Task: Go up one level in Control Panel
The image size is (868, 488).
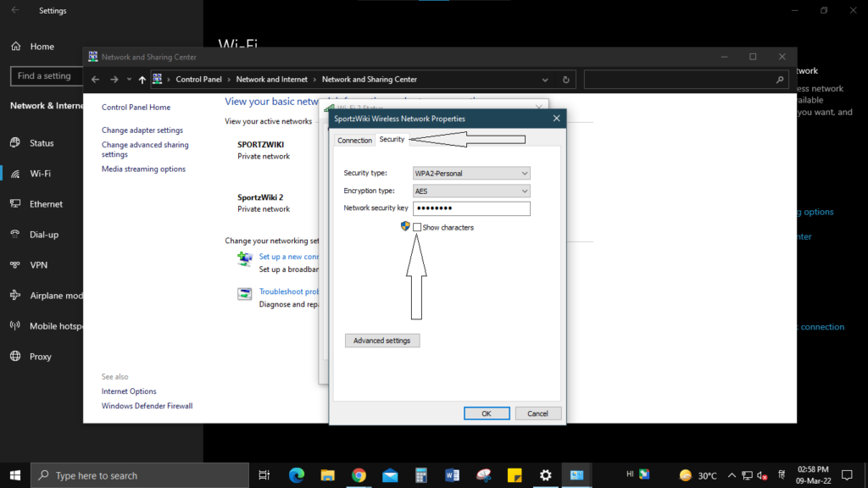Action: 142,80
